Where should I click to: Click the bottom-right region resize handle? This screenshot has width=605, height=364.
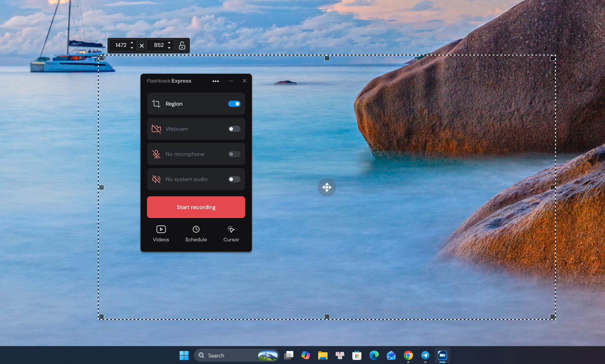click(x=552, y=316)
